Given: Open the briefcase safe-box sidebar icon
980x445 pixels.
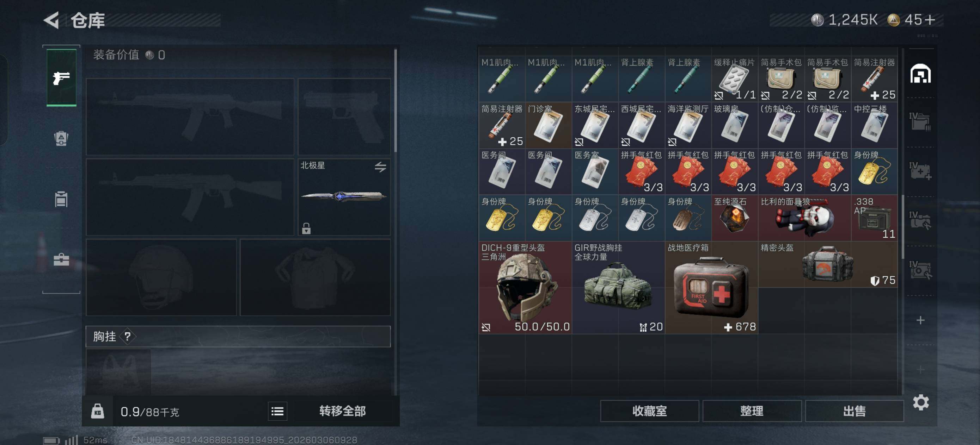Looking at the screenshot, I should tap(61, 259).
